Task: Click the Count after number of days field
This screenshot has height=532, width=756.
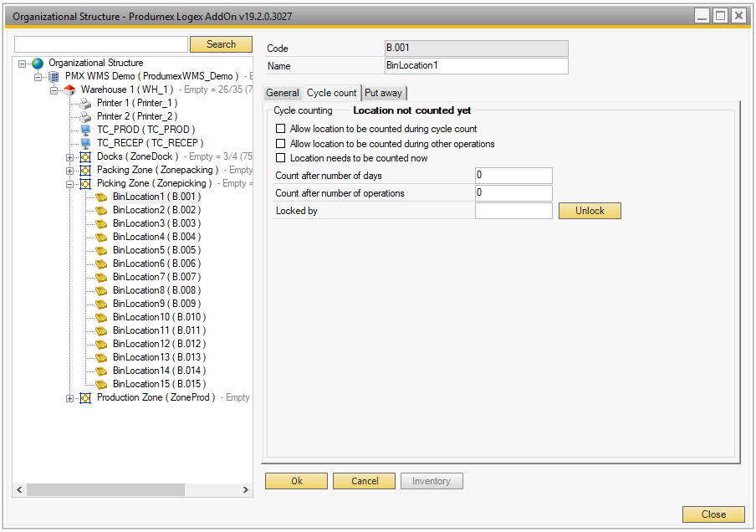Action: [x=513, y=175]
